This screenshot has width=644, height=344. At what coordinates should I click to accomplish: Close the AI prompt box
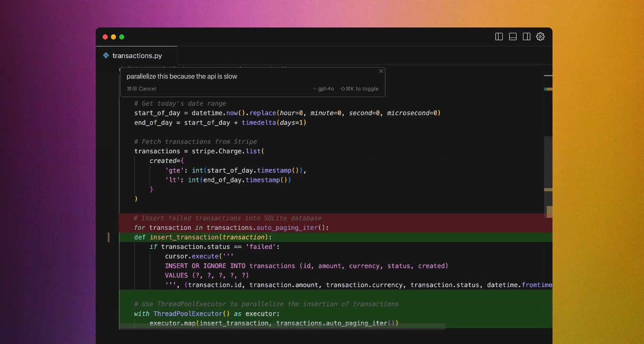pyautogui.click(x=381, y=71)
